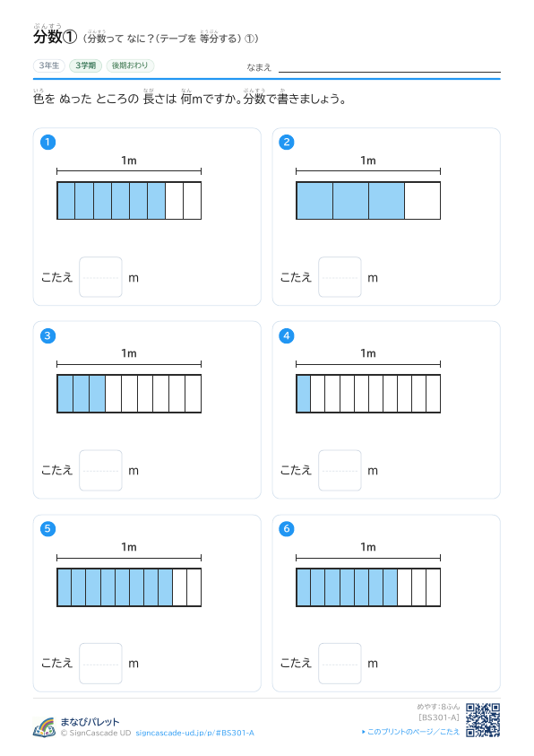Click the blue number 1 badge
This screenshot has width=534, height=756.
(47, 143)
